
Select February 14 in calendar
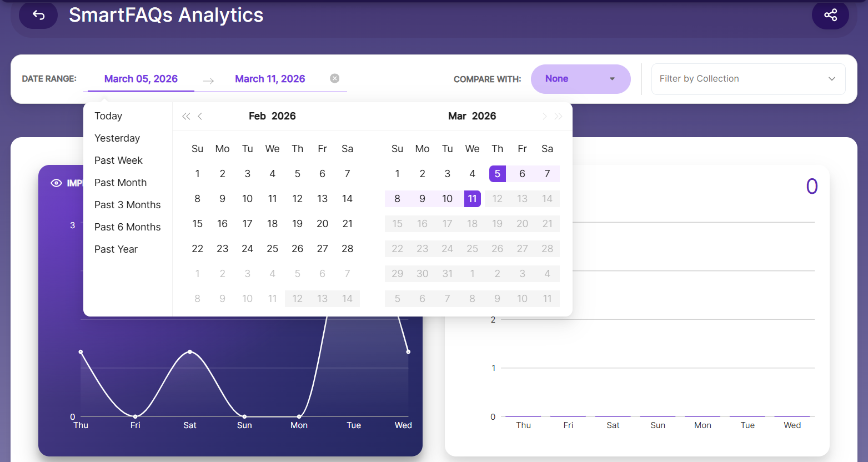tap(347, 199)
